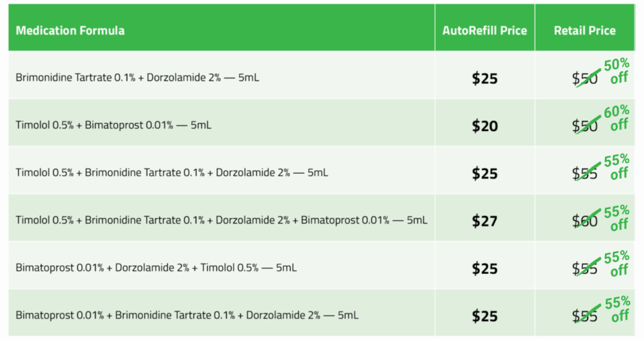The width and height of the screenshot is (644, 340).
Task: Click the $20 AutoRefill price
Action: 485,126
